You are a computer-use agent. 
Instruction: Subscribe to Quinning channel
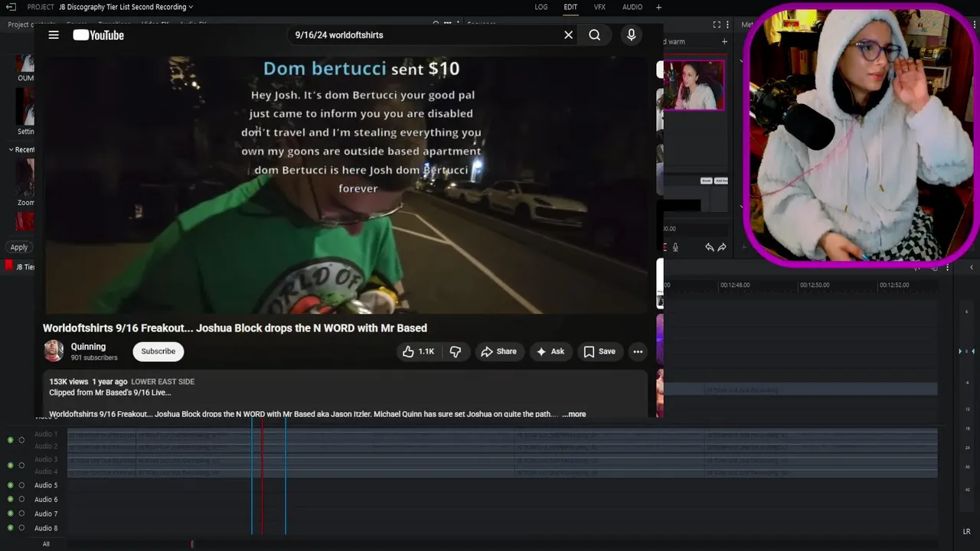tap(158, 351)
